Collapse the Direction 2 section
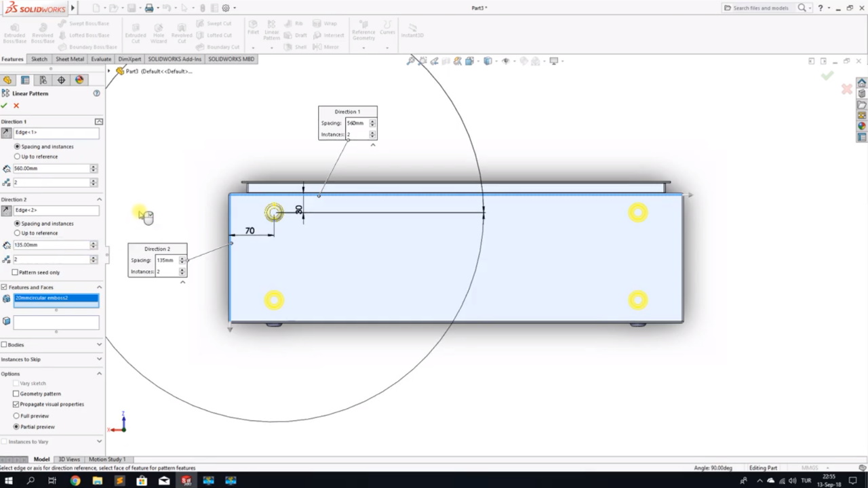868x488 pixels. pos(99,200)
